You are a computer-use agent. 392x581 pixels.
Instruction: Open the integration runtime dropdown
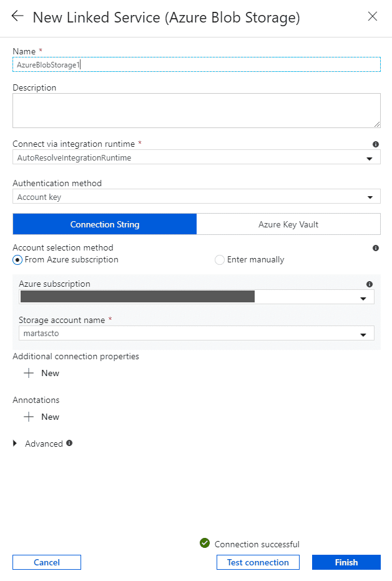tap(197, 157)
